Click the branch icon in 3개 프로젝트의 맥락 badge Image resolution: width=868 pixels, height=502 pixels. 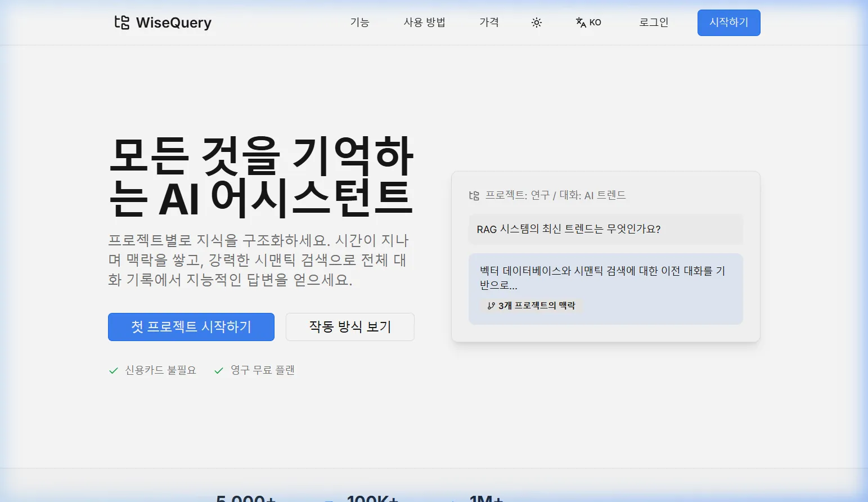(x=491, y=306)
